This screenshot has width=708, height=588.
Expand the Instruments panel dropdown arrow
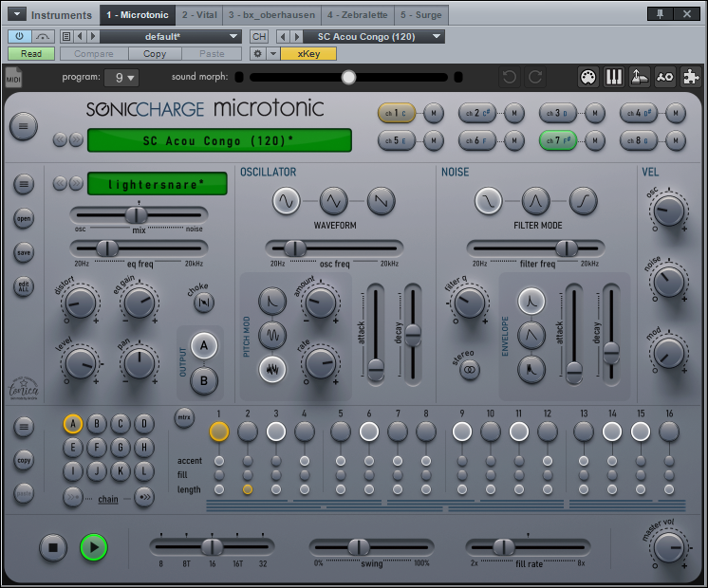(17, 14)
